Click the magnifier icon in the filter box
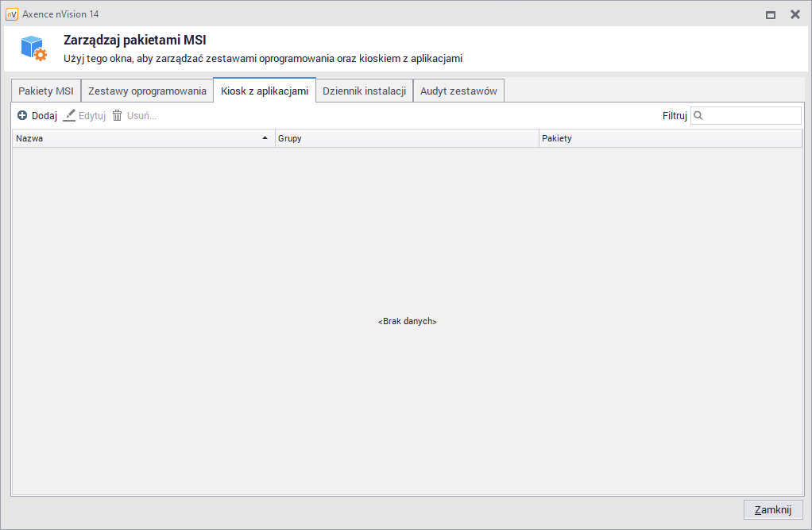This screenshot has width=812, height=530. click(698, 116)
